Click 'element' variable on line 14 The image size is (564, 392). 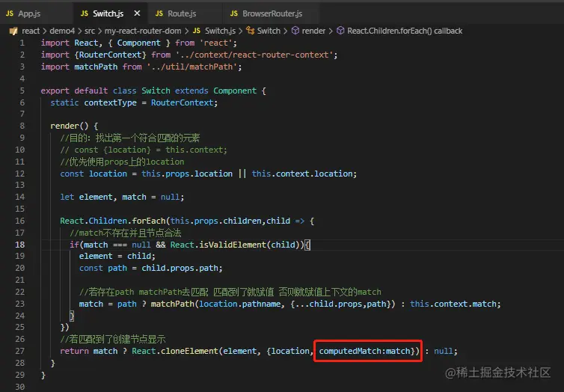point(96,197)
